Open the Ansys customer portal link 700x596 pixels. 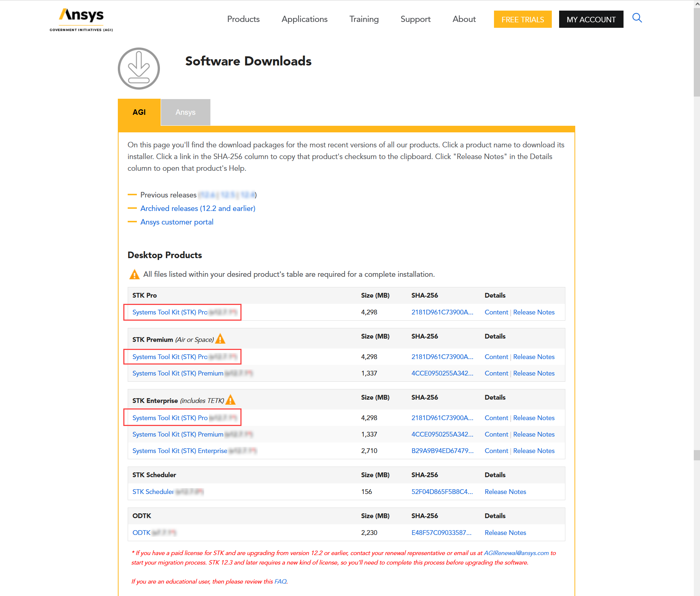pyautogui.click(x=177, y=222)
